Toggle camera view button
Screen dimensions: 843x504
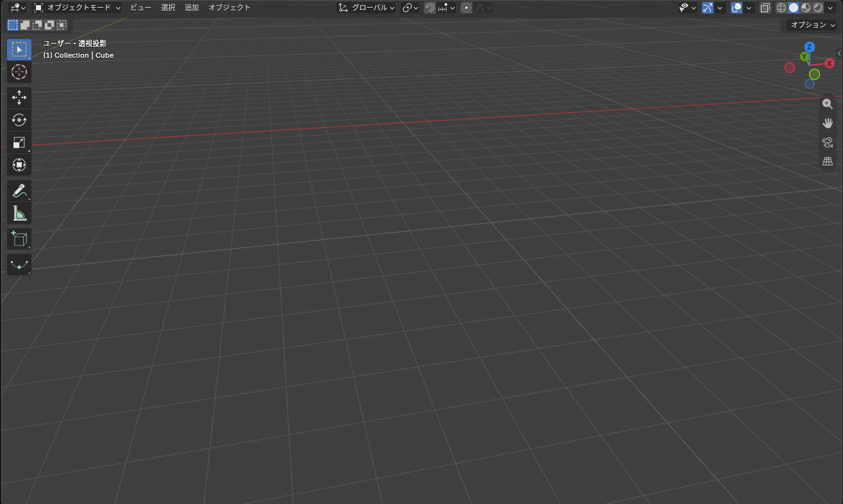(x=828, y=142)
